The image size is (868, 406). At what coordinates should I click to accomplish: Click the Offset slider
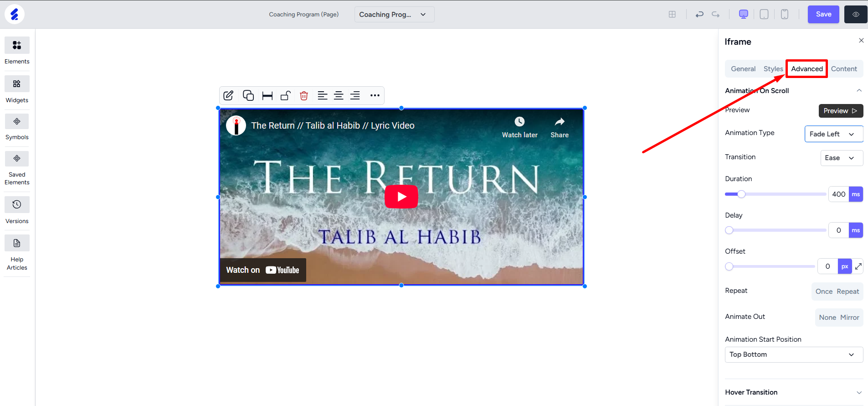pos(770,266)
